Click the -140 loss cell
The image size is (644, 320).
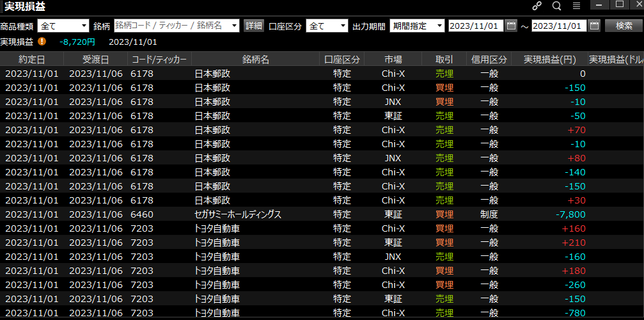[575, 172]
